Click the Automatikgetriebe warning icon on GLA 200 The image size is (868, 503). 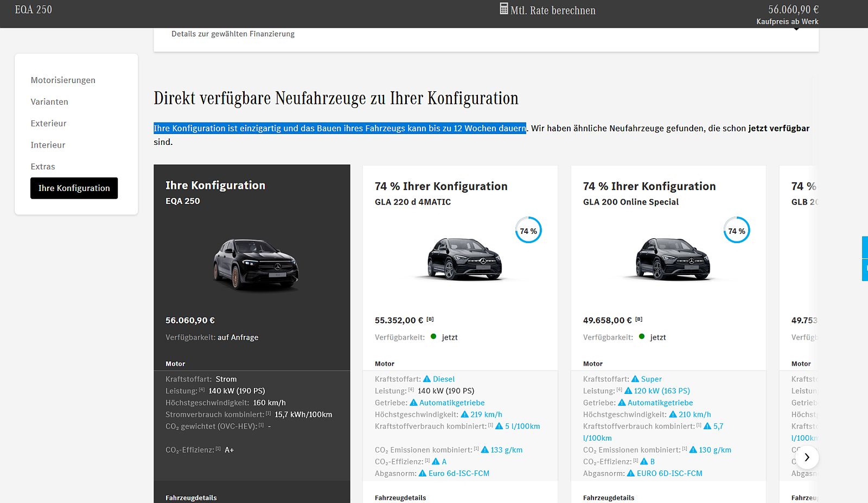coord(622,403)
